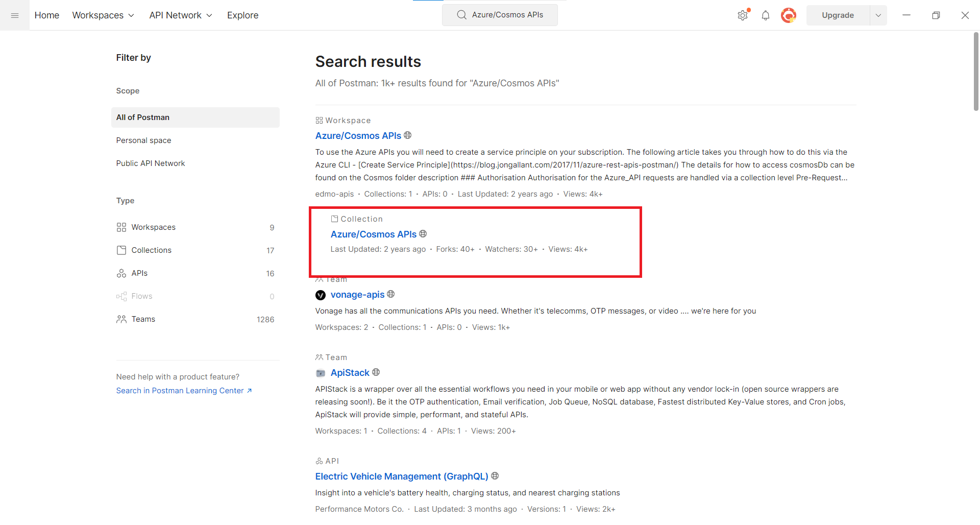Click the Teams filter icon

click(x=121, y=319)
